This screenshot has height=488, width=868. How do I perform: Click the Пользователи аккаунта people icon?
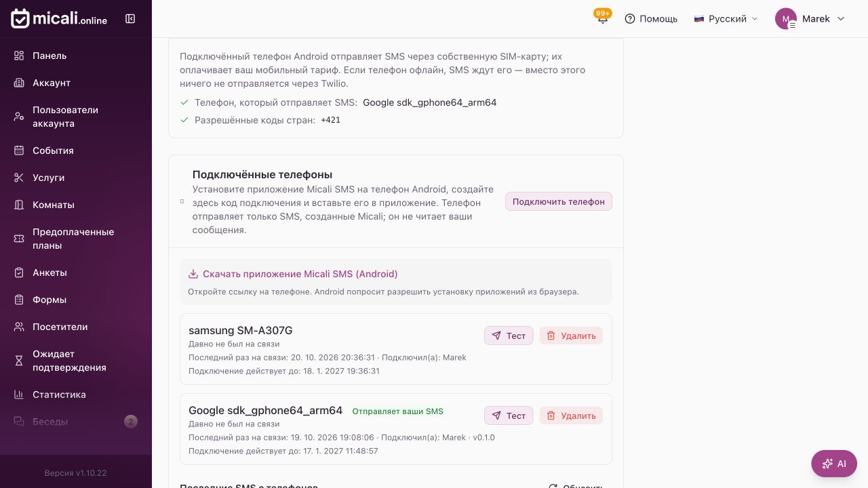click(19, 117)
